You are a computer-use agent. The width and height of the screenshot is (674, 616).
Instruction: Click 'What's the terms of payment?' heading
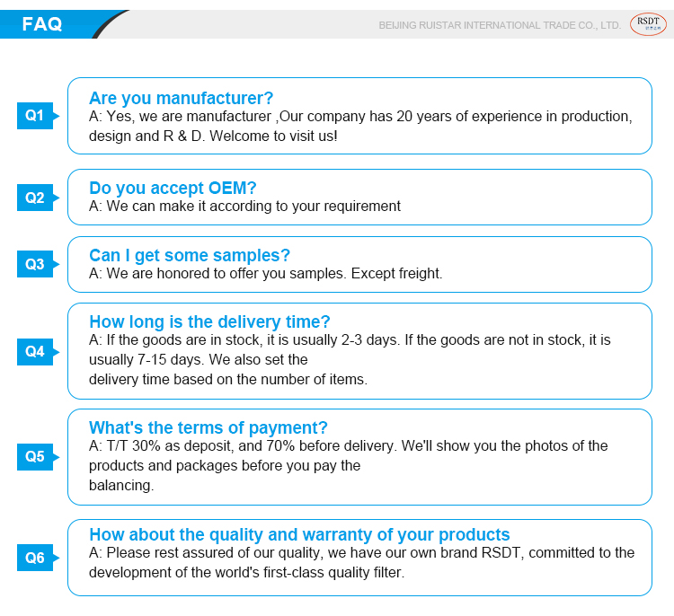208,427
